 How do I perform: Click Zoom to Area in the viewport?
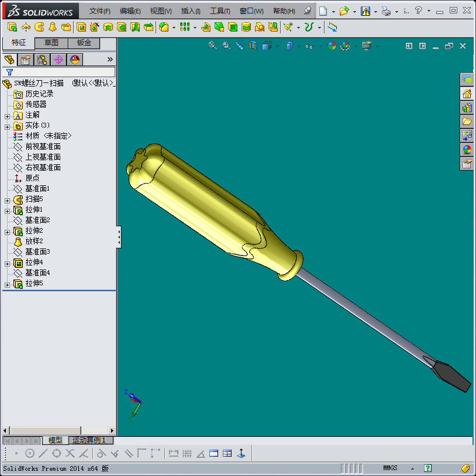[226, 46]
